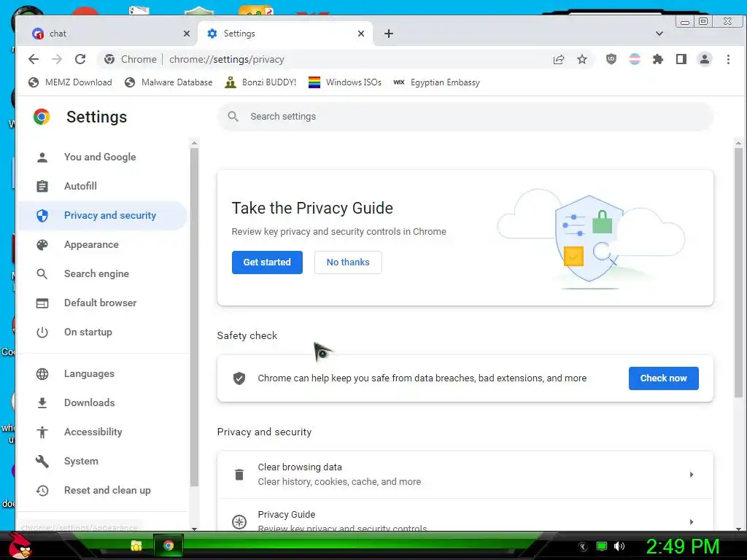Viewport: 747px width, 560px height.
Task: Open Chrome's three-dot menu
Action: [x=728, y=59]
